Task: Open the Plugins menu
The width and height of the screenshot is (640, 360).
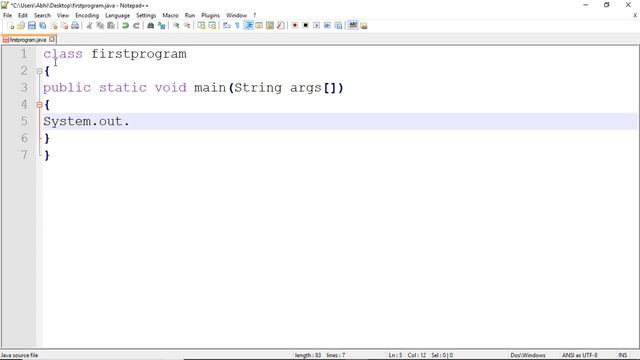Action: pos(211,16)
